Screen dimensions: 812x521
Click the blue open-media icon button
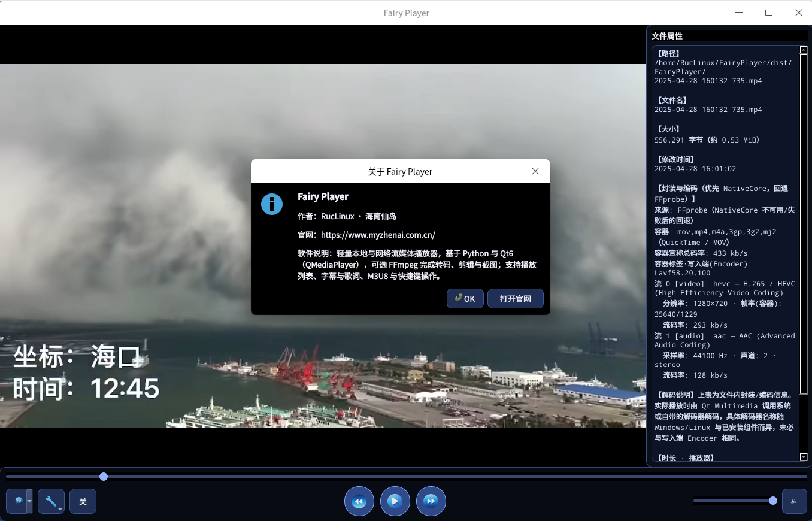tap(17, 501)
